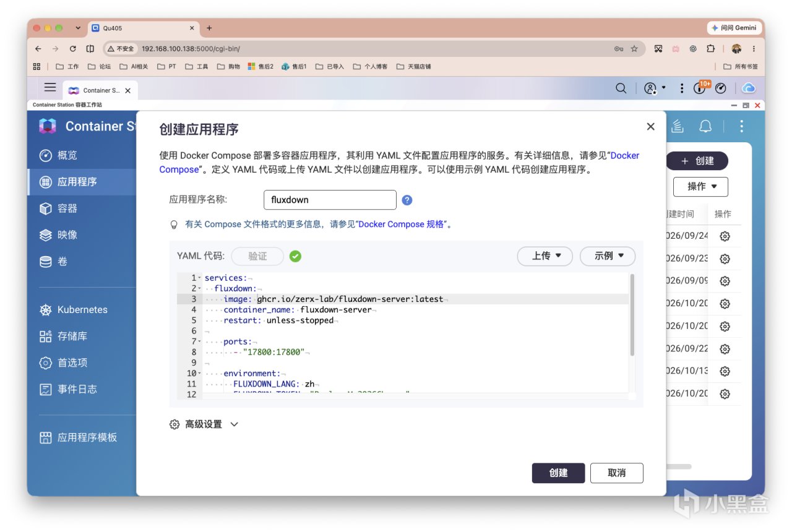This screenshot has width=792, height=532.
Task: Open the browser extensions puzzle icon
Action: click(710, 49)
